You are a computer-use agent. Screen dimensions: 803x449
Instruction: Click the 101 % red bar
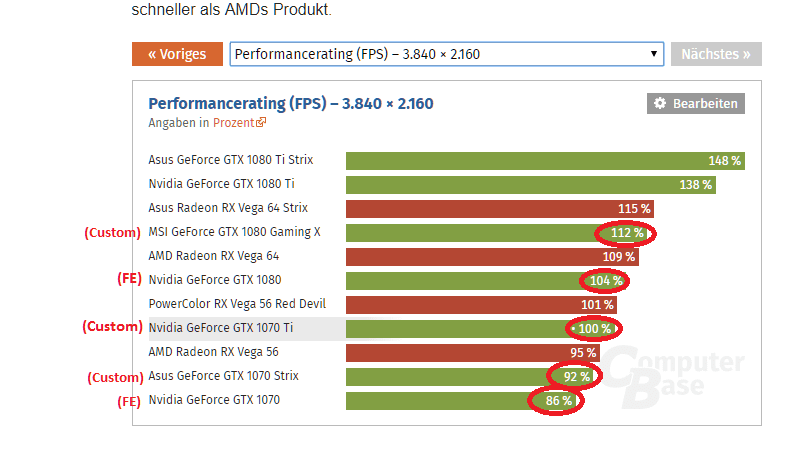pyautogui.click(x=481, y=305)
